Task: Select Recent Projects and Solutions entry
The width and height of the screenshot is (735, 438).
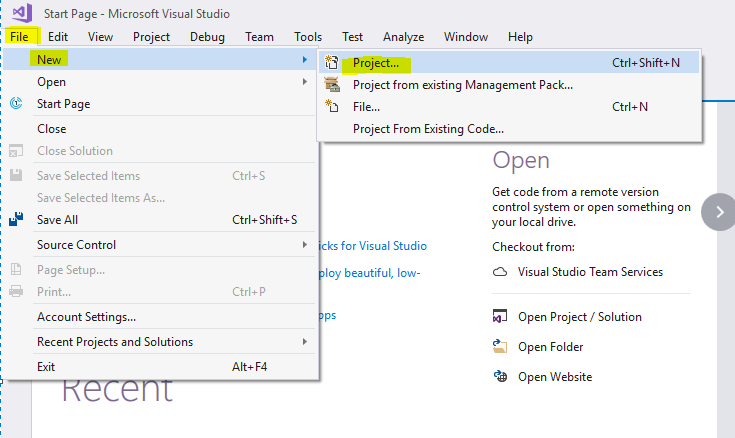Action: [159, 342]
